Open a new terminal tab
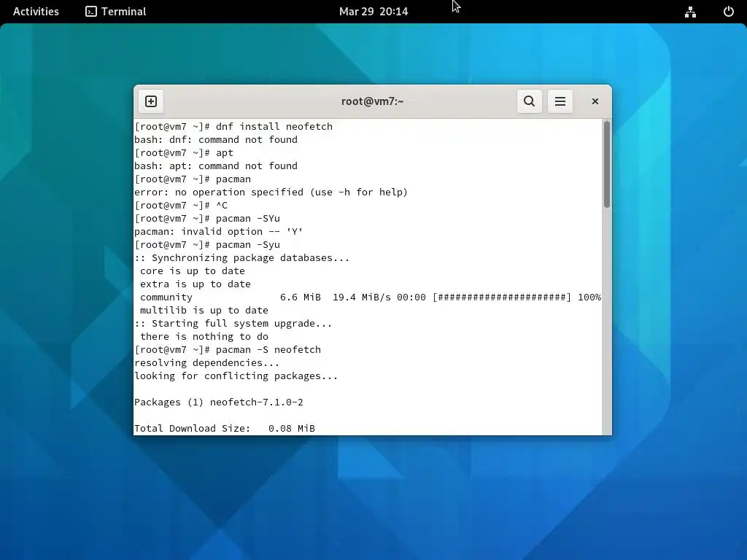The height and width of the screenshot is (560, 747). click(151, 101)
